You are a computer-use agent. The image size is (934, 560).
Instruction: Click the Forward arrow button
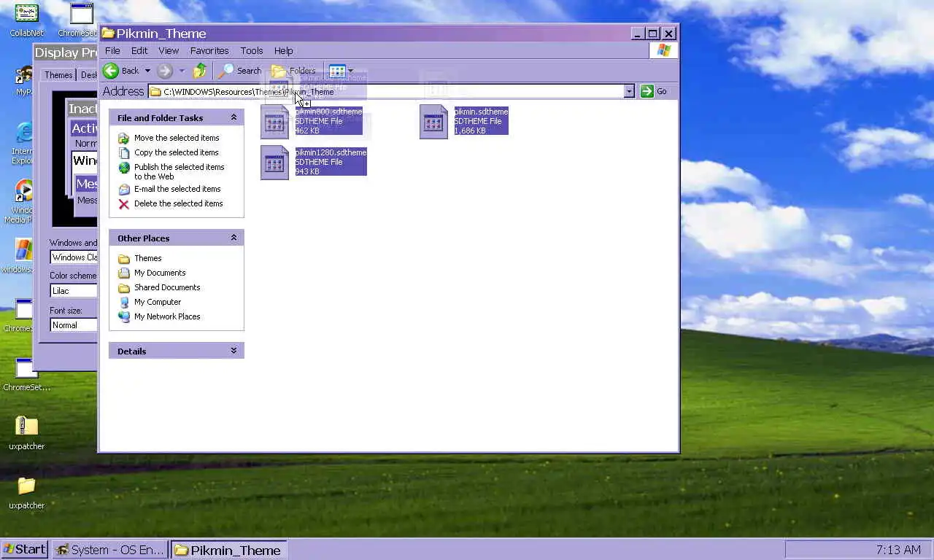[x=165, y=71]
